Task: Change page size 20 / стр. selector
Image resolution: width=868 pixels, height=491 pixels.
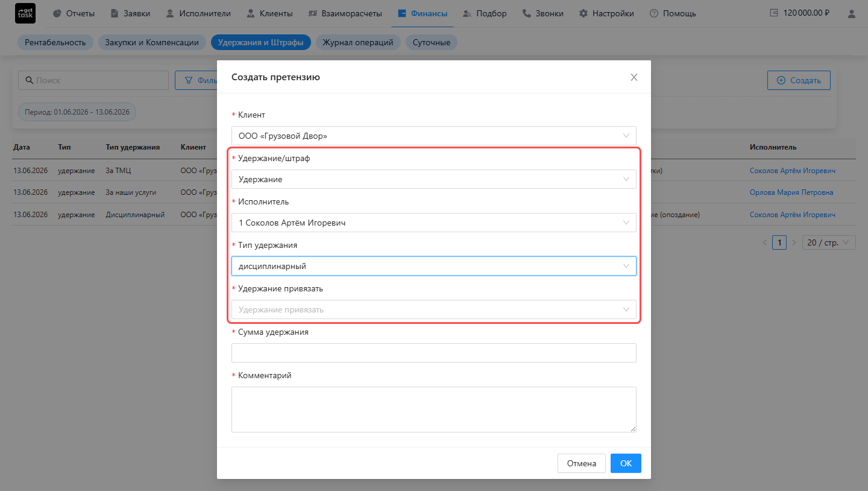Action: [x=829, y=242]
